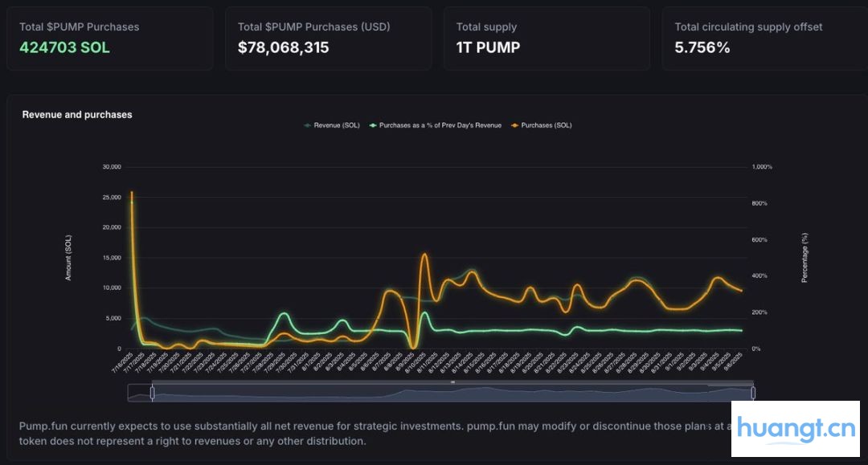
Task: Click the orange Purchases peak at chart start
Action: pyautogui.click(x=132, y=193)
